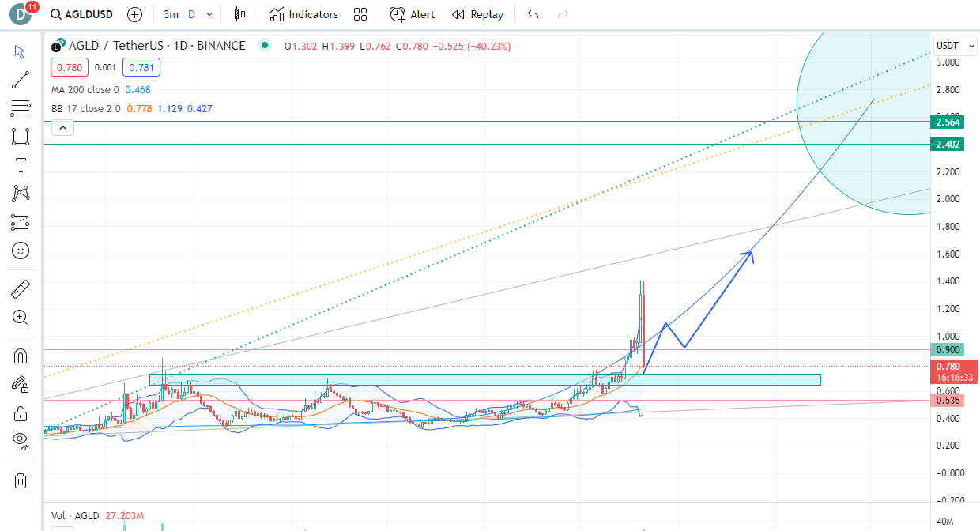Image resolution: width=980 pixels, height=531 pixels.
Task: Select the trend line drawing tool
Action: pos(21,80)
